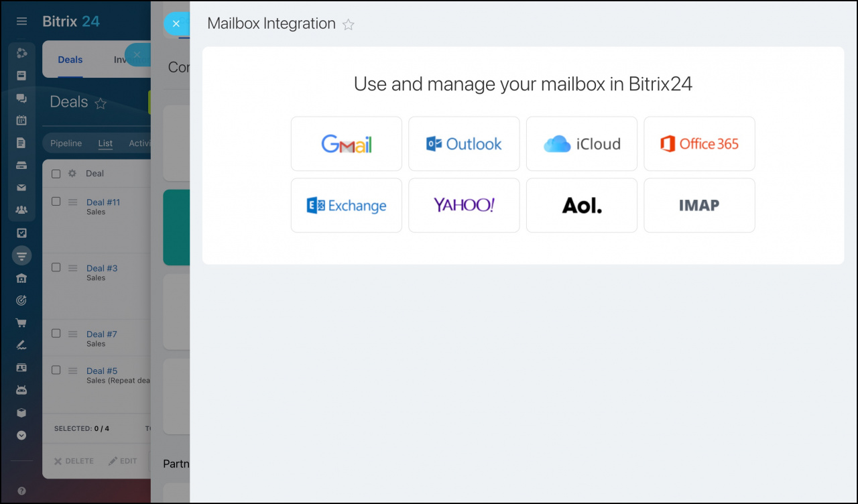Screen dimensions: 858x504
Task: Open the hamburger menu in the sidebar
Action: pos(21,21)
